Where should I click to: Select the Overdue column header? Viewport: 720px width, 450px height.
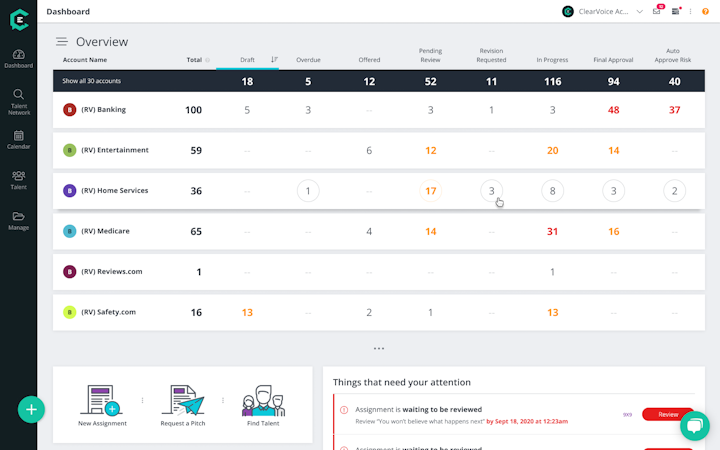click(308, 60)
